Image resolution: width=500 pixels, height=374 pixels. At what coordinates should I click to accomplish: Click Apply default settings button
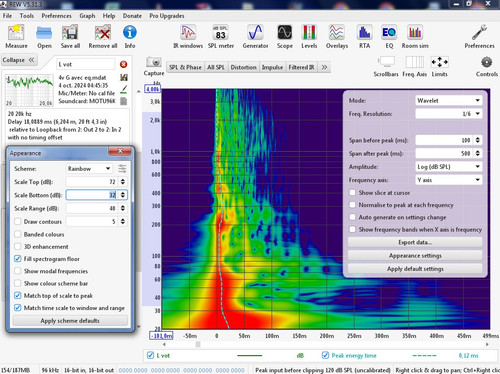click(415, 269)
